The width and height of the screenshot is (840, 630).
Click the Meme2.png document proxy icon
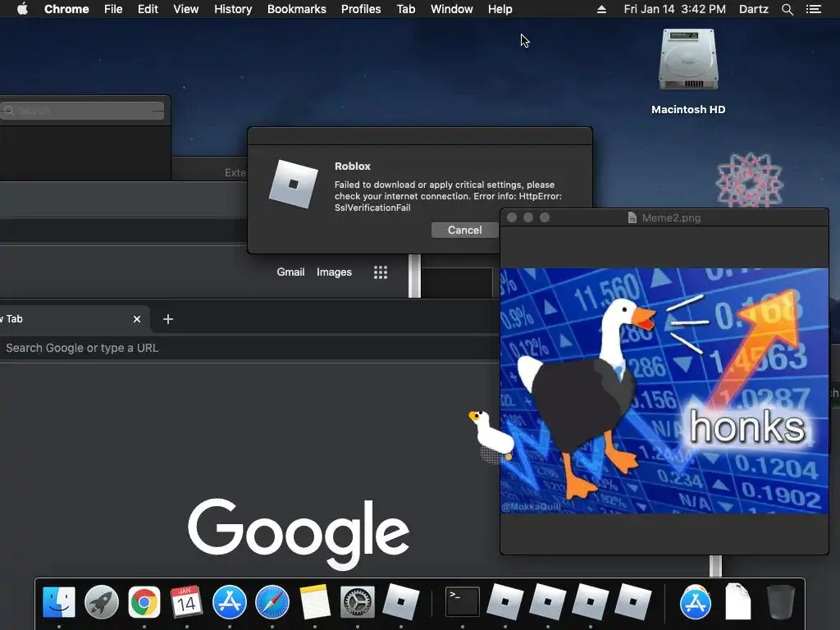[x=632, y=217]
